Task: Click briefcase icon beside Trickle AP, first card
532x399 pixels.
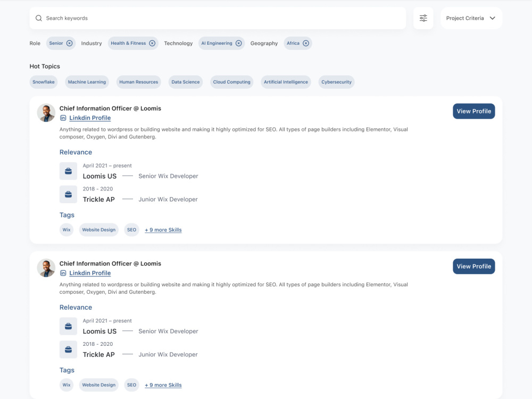Action: [x=68, y=194]
